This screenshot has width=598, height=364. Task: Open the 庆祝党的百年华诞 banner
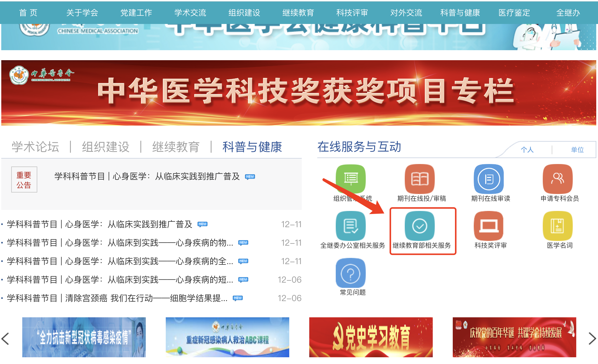coord(514,337)
